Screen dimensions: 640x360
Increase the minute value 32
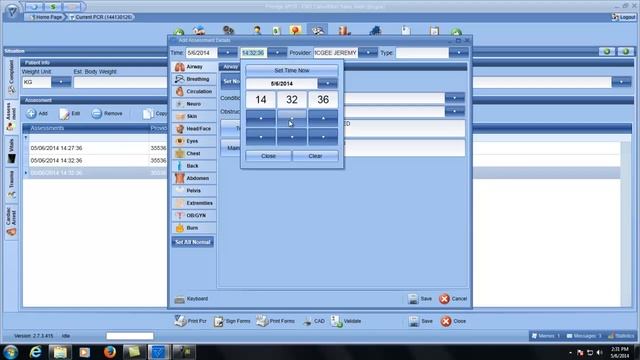(291, 118)
